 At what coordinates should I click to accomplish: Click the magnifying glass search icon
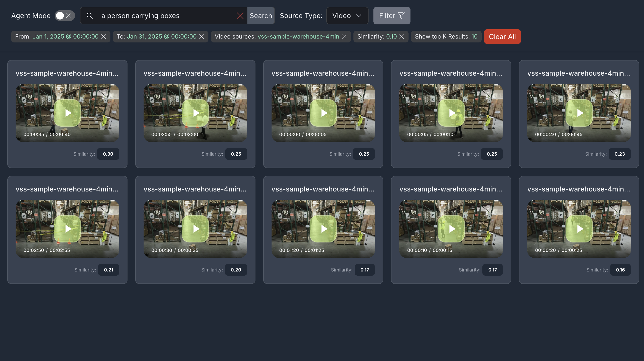[89, 16]
